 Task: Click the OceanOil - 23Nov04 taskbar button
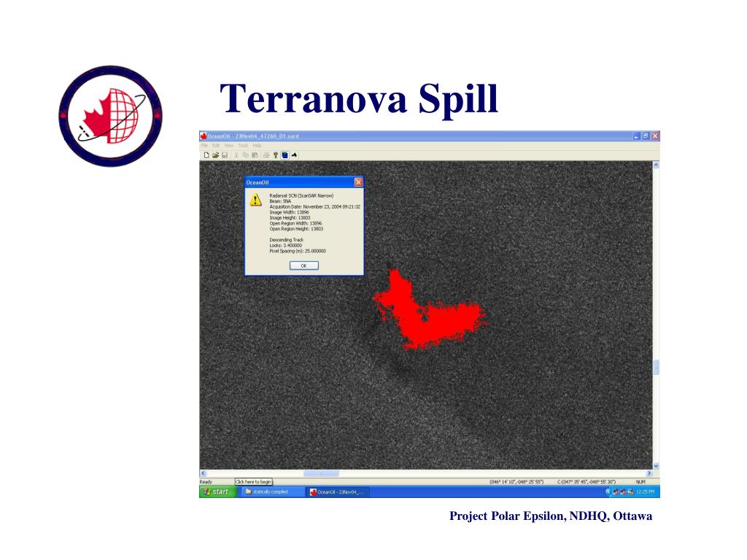pyautogui.click(x=338, y=492)
